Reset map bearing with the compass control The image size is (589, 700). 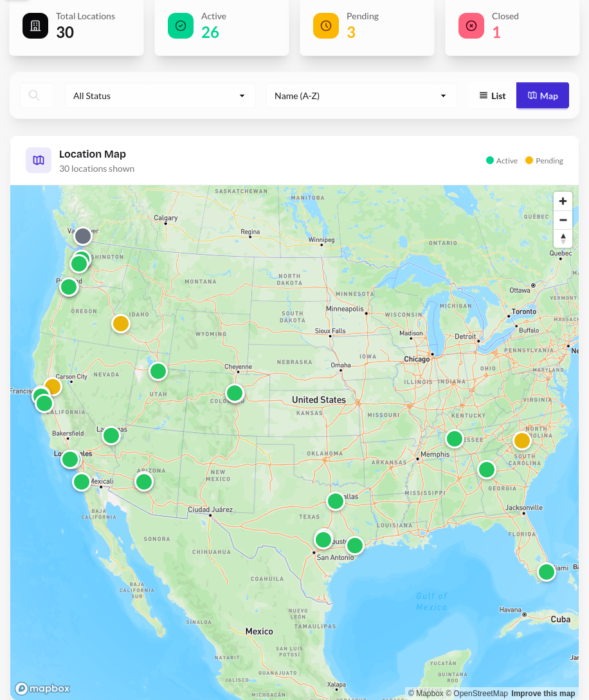(x=563, y=239)
